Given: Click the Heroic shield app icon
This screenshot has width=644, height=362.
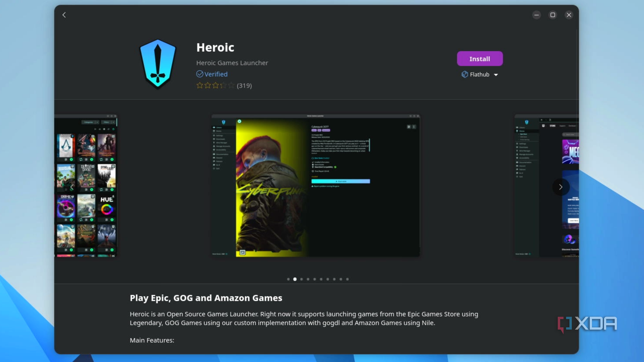Looking at the screenshot, I should [x=158, y=64].
